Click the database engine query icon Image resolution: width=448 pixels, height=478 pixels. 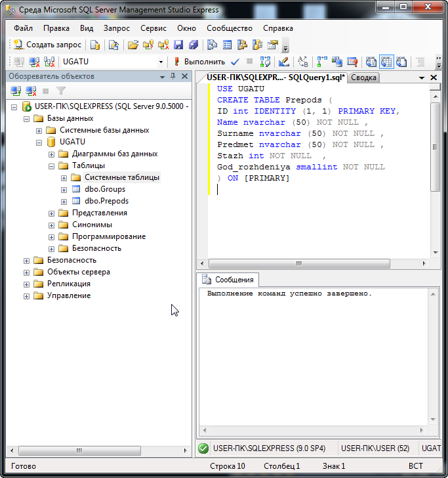click(x=95, y=45)
